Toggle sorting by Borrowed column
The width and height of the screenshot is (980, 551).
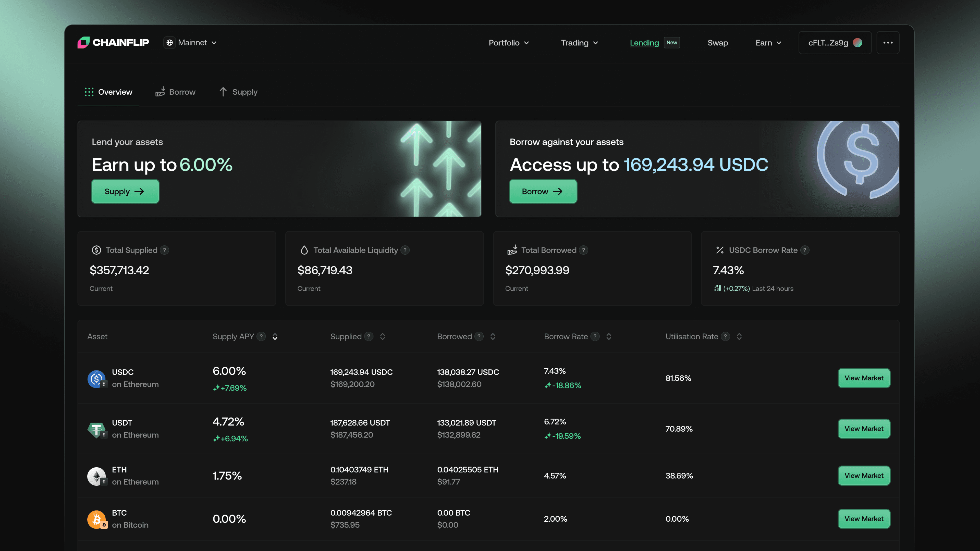493,336
